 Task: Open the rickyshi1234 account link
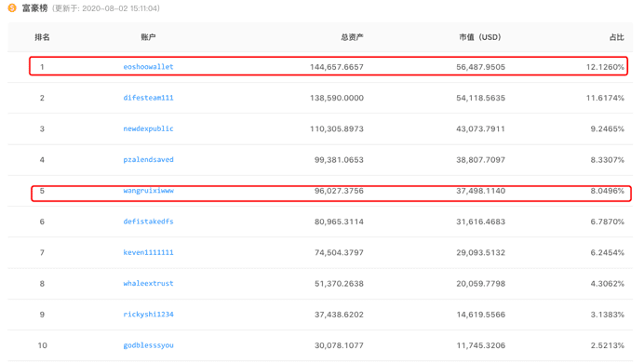148,315
